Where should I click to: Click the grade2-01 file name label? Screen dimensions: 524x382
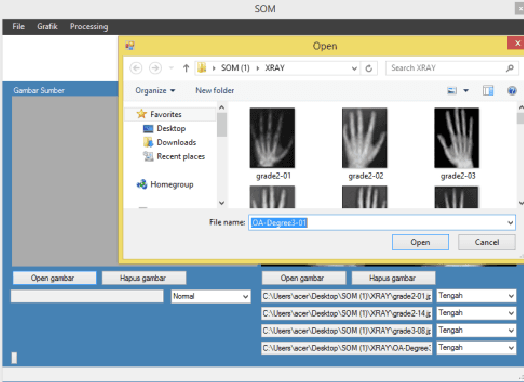(273, 176)
